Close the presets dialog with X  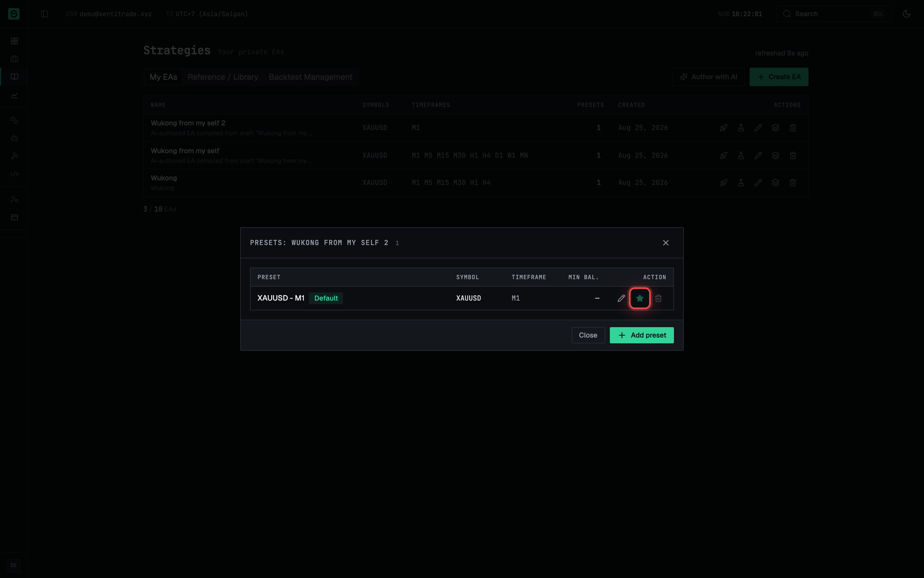click(666, 243)
